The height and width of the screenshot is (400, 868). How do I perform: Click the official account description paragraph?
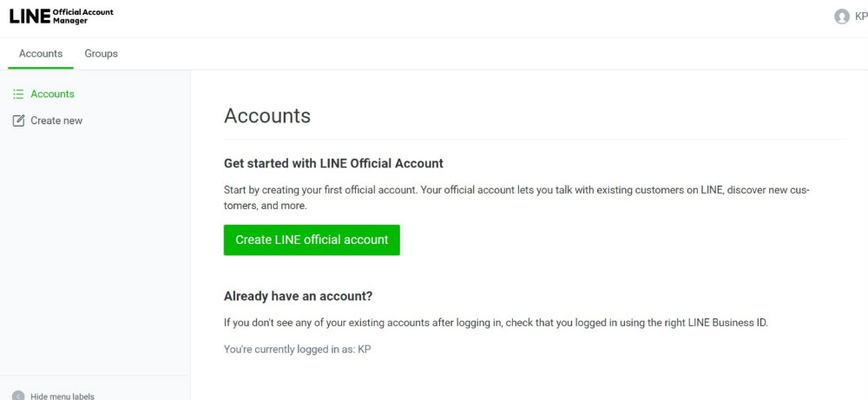click(516, 198)
